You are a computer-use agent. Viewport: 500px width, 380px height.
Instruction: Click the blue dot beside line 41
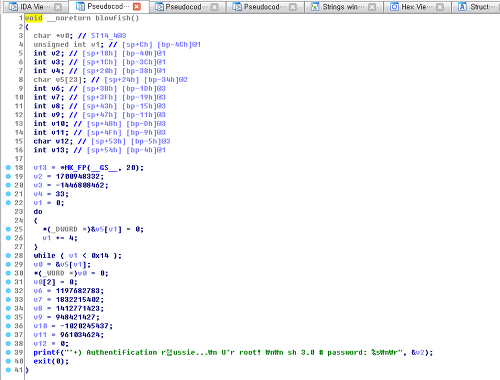coord(8,370)
